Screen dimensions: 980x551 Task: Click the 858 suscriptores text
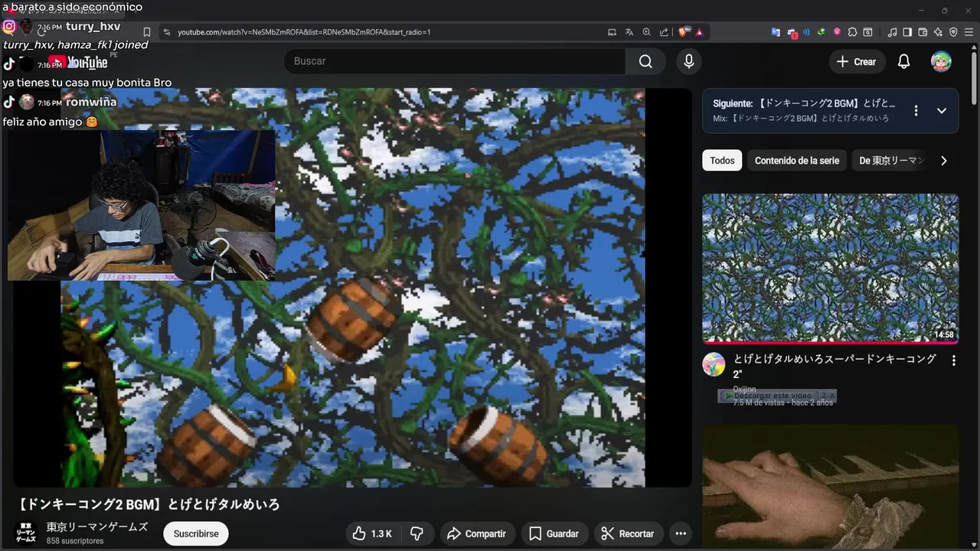75,541
